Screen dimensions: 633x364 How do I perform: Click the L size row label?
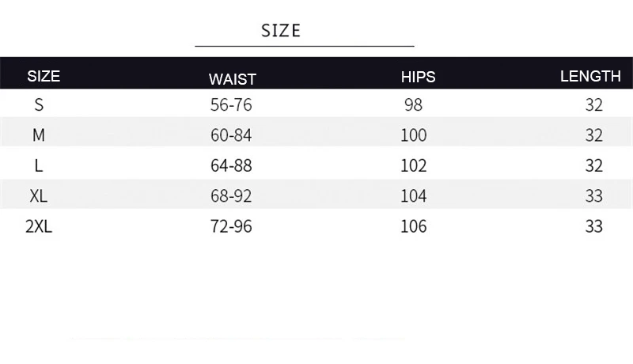39,165
